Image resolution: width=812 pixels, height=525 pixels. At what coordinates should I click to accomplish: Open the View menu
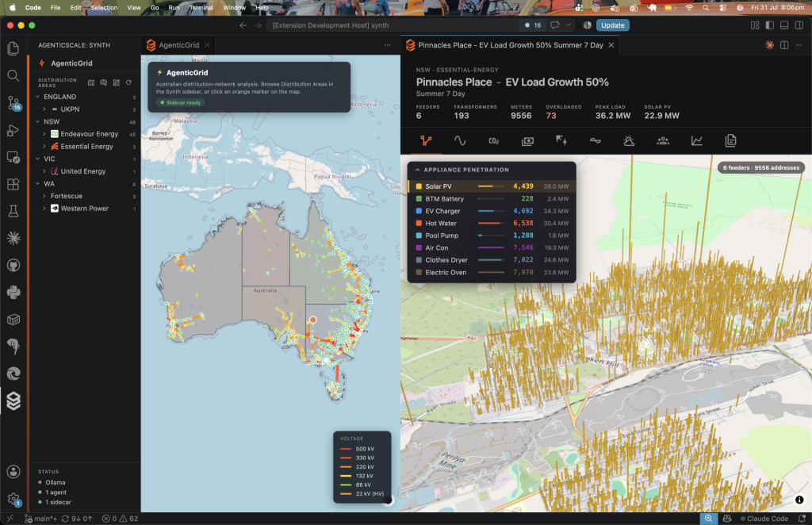134,8
